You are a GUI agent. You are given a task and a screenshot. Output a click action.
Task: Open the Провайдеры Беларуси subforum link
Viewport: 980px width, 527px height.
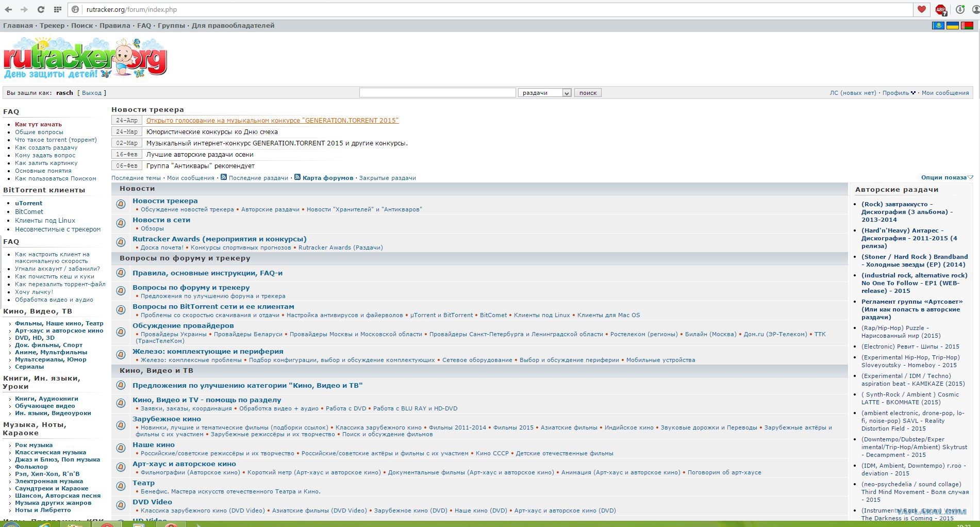pos(248,334)
